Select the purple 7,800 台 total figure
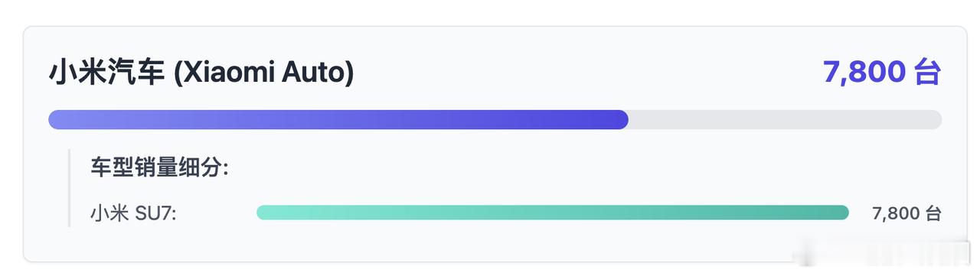This screenshot has width=980, height=276. point(882,73)
